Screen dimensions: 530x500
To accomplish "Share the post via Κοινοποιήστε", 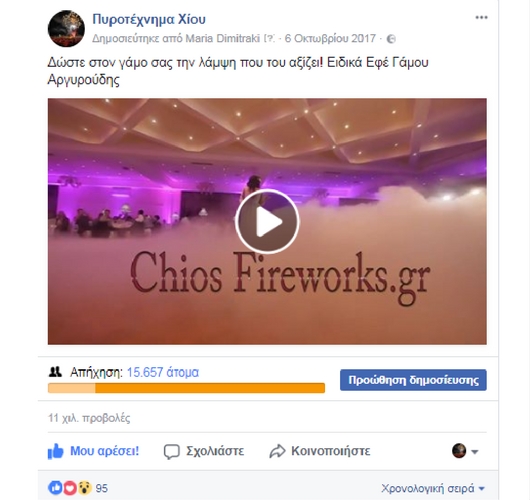I will [320, 451].
